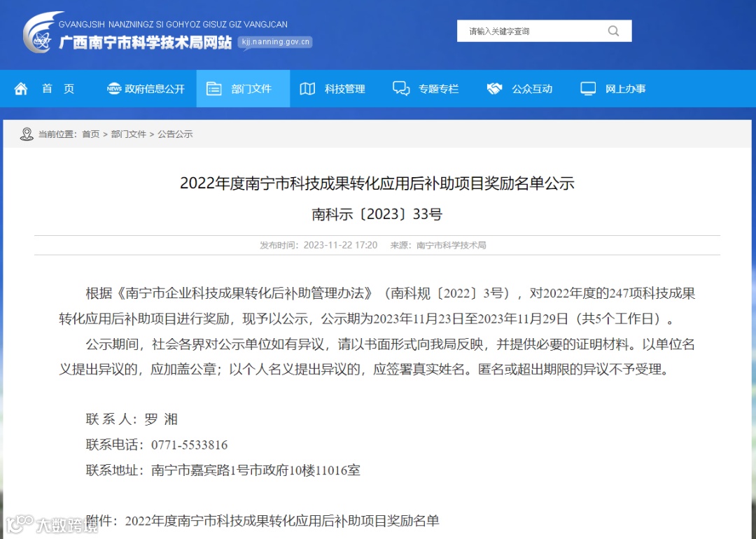Click the handshake icon beside 公众互动
The image size is (756, 539).
click(495, 89)
